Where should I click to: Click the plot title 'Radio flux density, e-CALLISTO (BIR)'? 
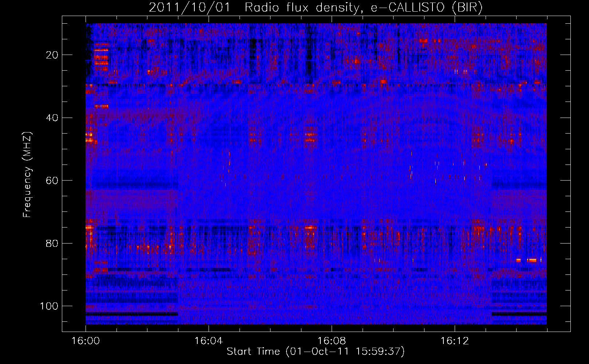364,7
